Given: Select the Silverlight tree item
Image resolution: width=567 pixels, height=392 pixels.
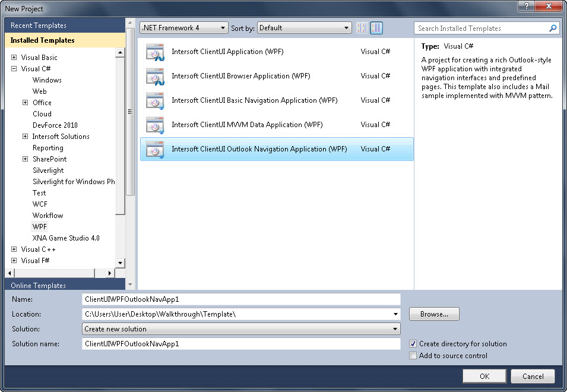Looking at the screenshot, I should (48, 170).
